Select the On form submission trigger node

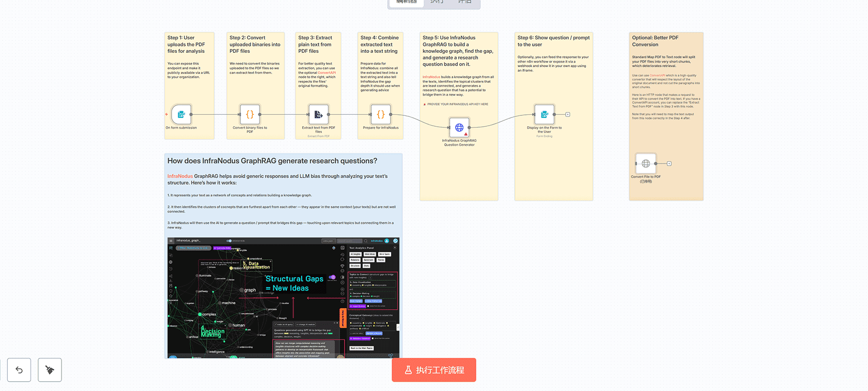181,114
